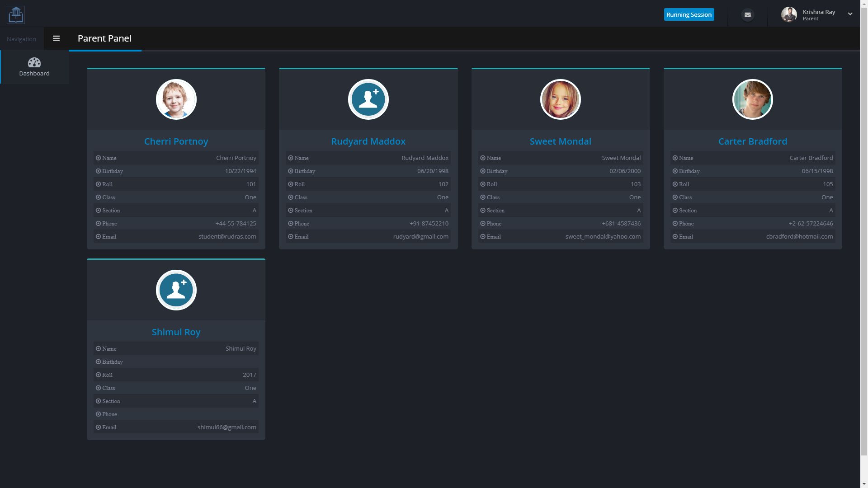
Task: Click the school logo icon
Action: pos(16,14)
